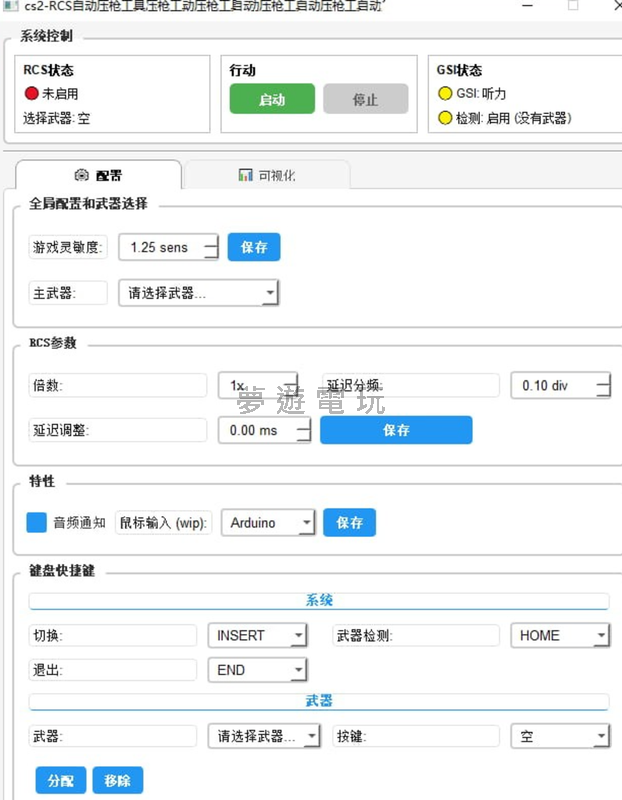Screen dimensions: 622x800
Task: Click the yellow GSI 听力 status indicator
Action: pyautogui.click(x=445, y=93)
